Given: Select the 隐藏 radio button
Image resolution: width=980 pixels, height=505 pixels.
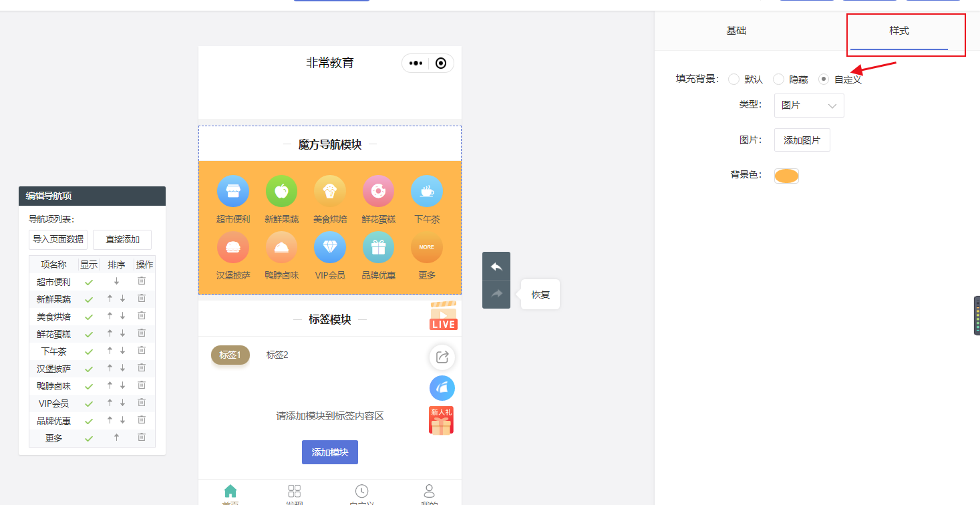Looking at the screenshot, I should 778,79.
